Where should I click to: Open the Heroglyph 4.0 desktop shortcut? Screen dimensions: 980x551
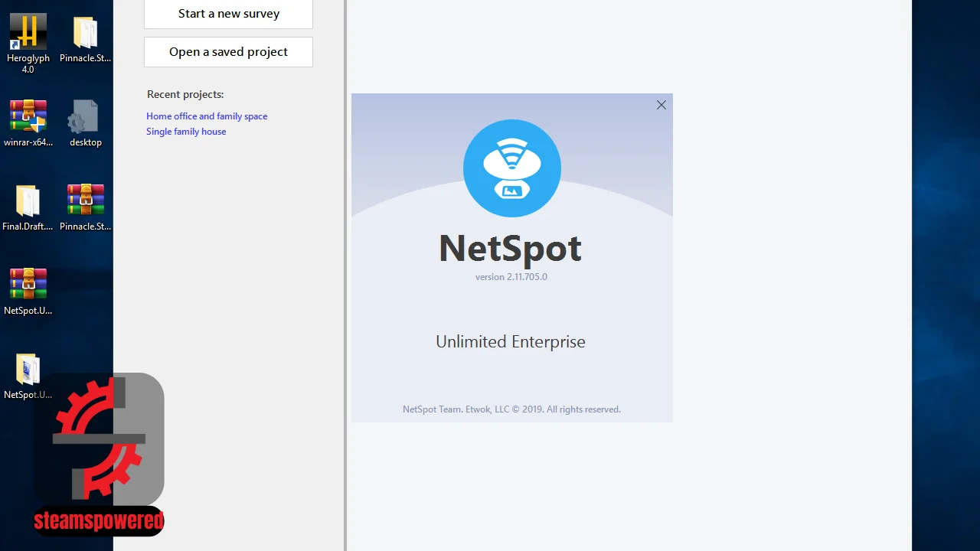pyautogui.click(x=28, y=34)
